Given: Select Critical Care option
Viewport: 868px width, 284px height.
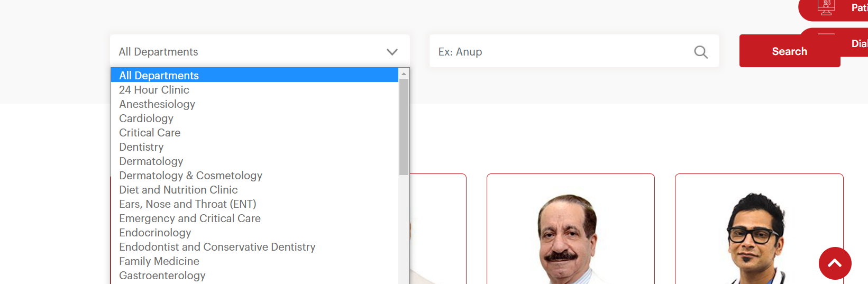Looking at the screenshot, I should point(254,132).
